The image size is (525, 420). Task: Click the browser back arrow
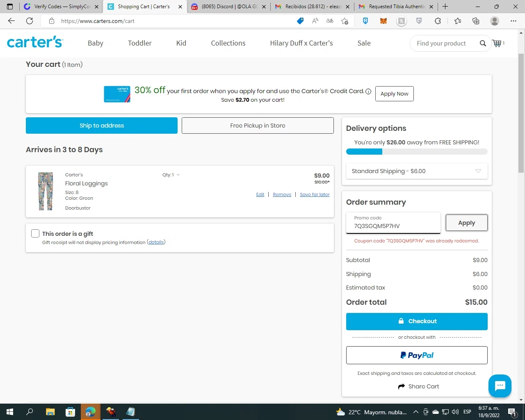[11, 21]
